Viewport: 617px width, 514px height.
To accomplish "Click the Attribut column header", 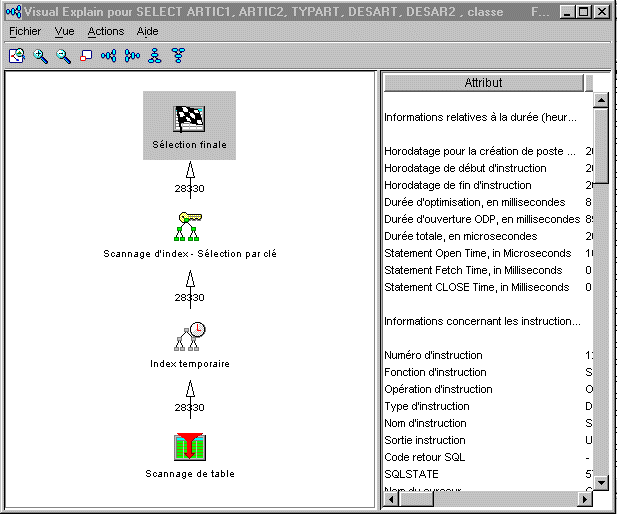I will pyautogui.click(x=484, y=83).
